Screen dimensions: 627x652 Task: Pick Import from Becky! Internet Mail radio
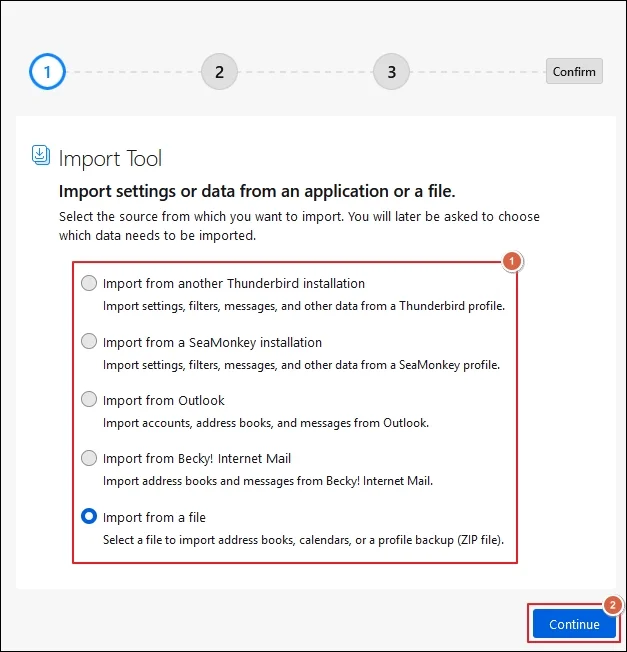pyautogui.click(x=89, y=458)
